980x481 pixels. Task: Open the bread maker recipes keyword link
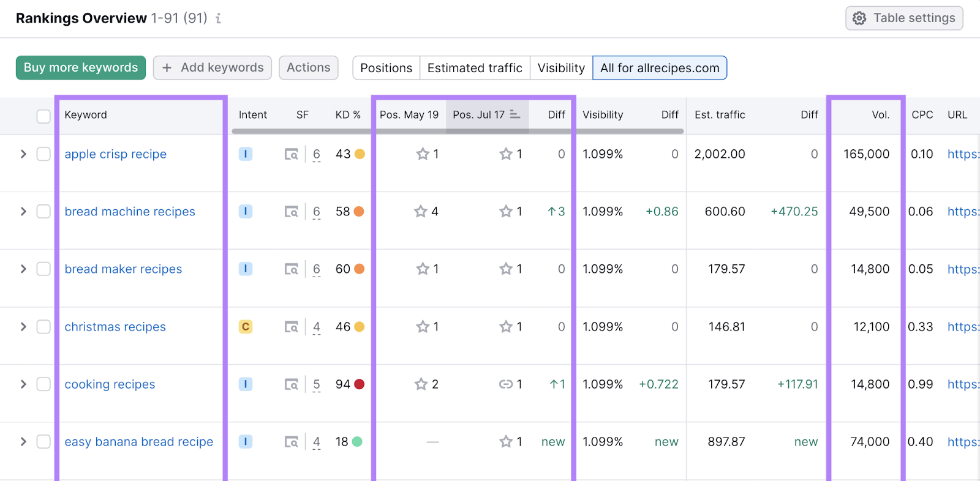[x=123, y=269]
